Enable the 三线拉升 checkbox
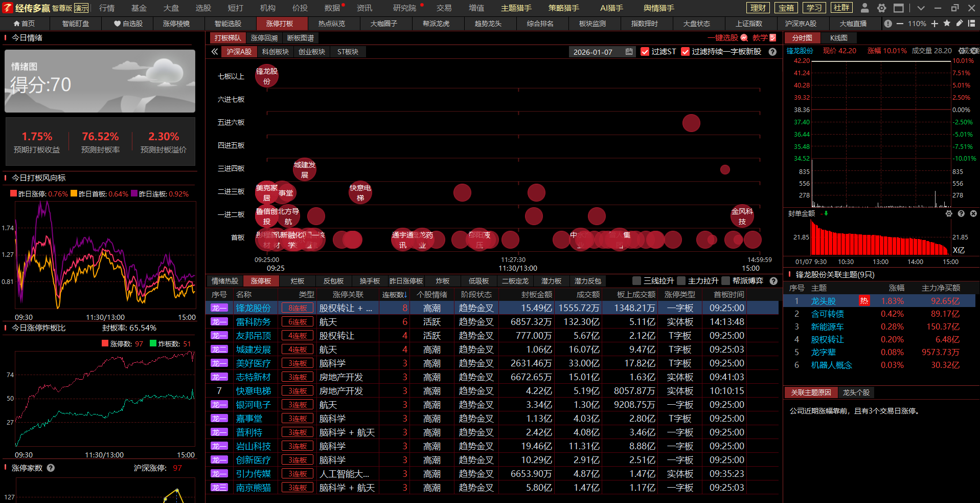980x503 pixels. point(636,281)
